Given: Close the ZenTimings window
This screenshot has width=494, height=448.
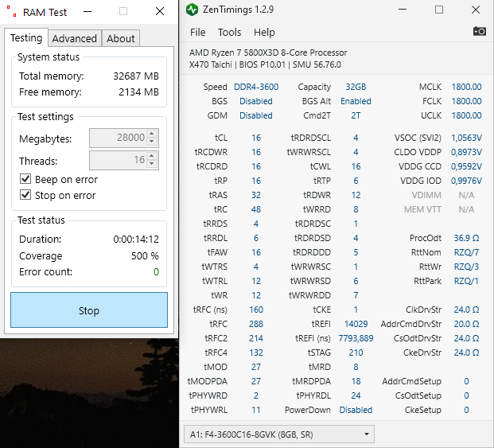Looking at the screenshot, I should [476, 10].
